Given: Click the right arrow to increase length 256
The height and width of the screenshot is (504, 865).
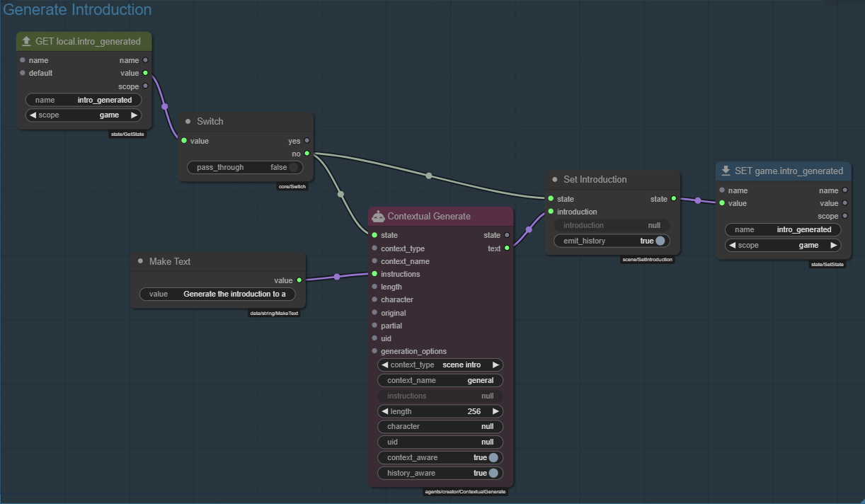Looking at the screenshot, I should (495, 411).
